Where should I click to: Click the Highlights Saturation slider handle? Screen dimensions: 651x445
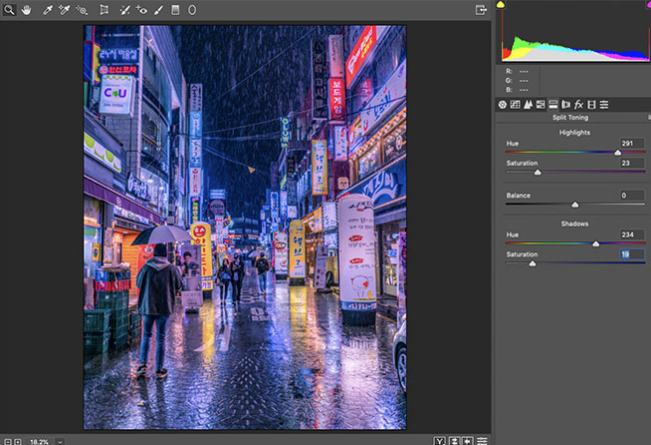tap(538, 172)
